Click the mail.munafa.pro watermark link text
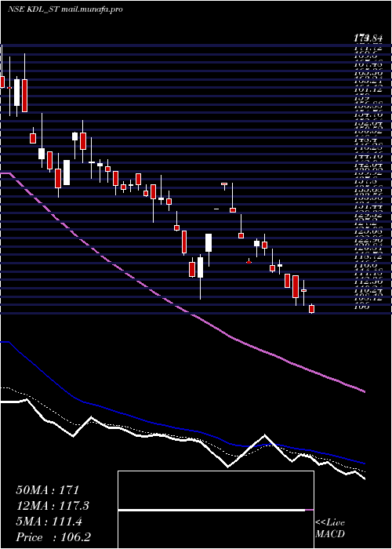 coord(92,9)
